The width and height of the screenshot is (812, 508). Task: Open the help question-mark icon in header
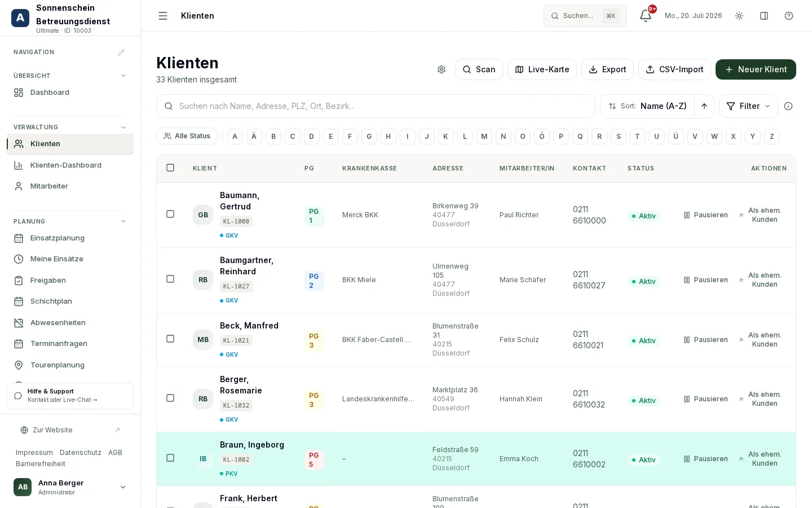[789, 16]
